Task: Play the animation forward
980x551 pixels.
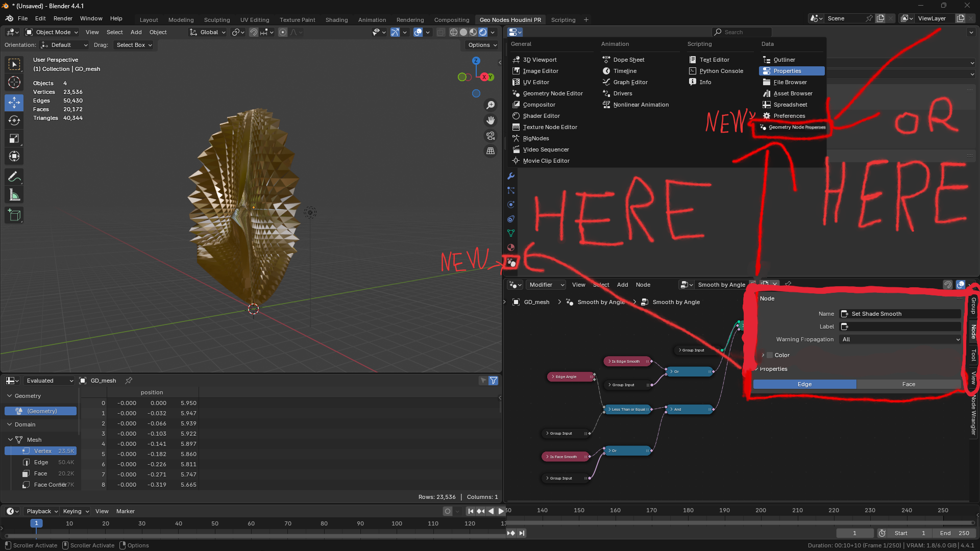Action: (x=501, y=511)
